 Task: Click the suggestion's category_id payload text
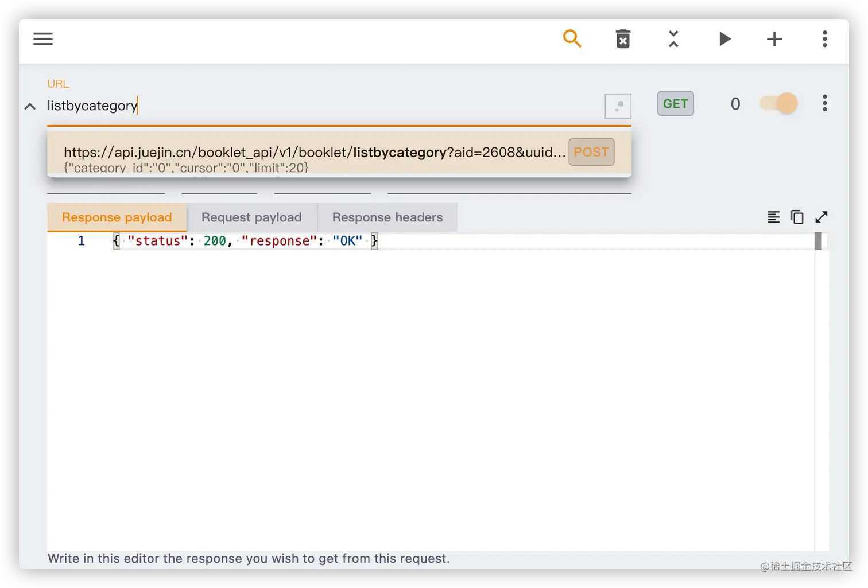tap(186, 168)
